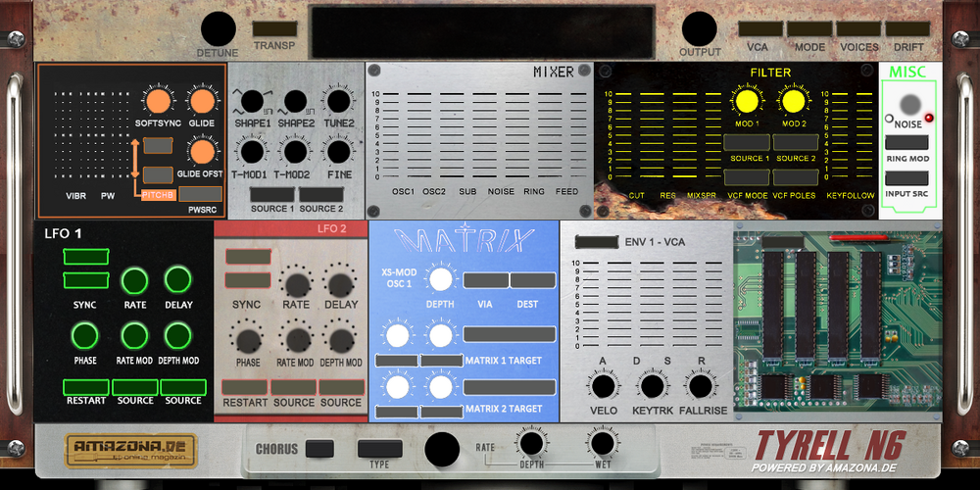The width and height of the screenshot is (980, 490).
Task: Click the orange Glide Ofst knob
Action: [x=201, y=152]
